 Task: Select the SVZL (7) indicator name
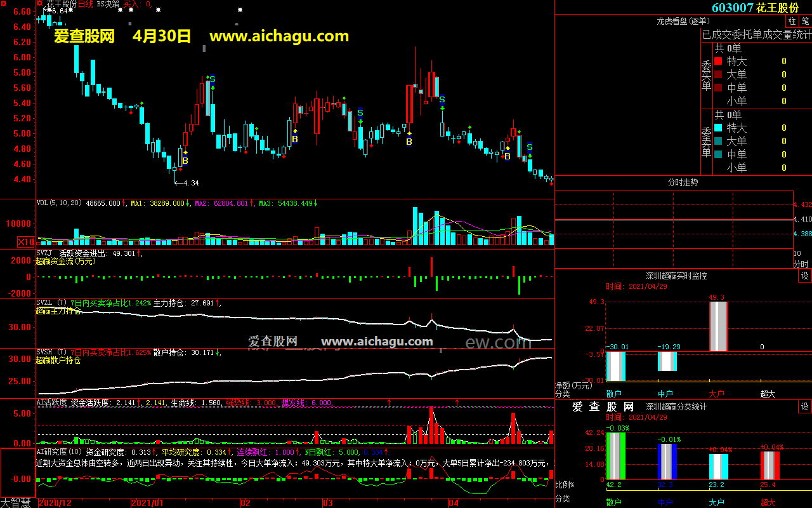(51, 303)
